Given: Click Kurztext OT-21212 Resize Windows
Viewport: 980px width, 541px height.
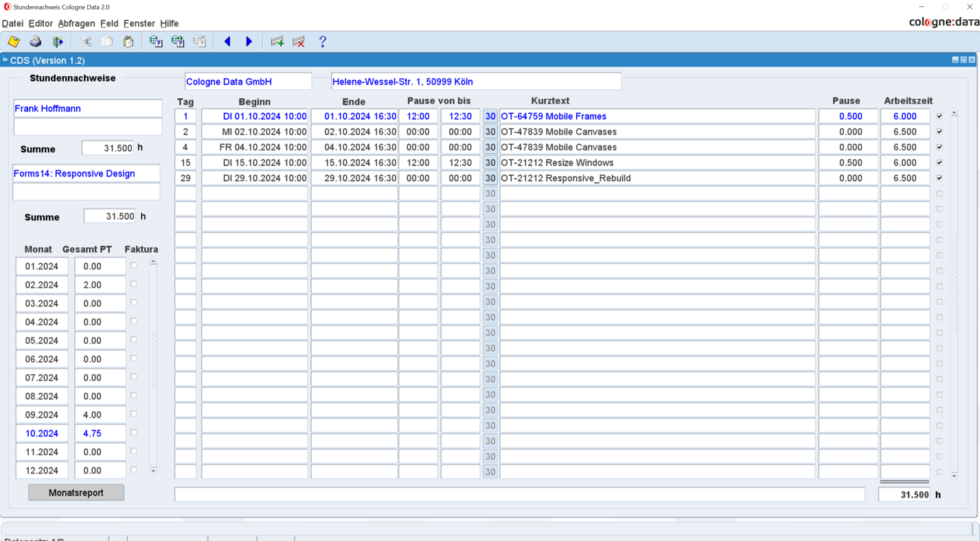Looking at the screenshot, I should (657, 163).
